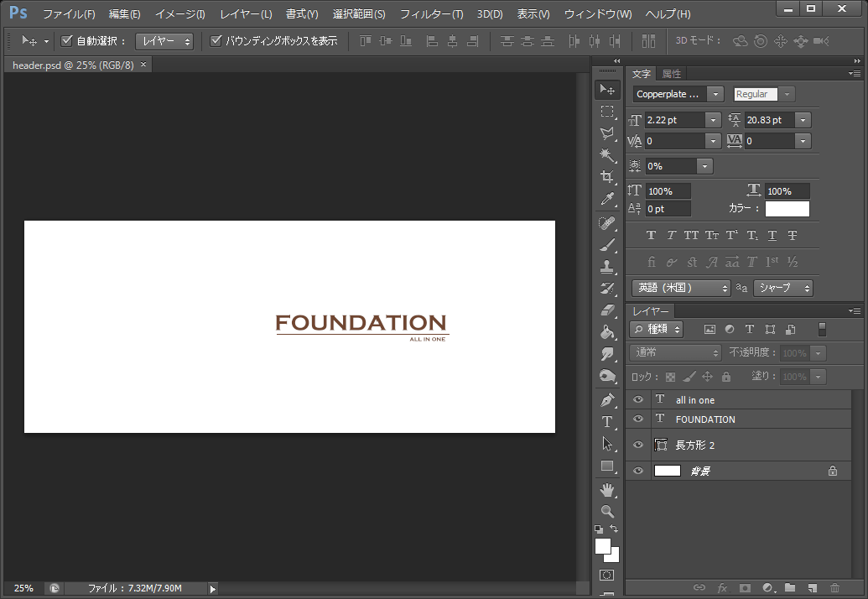Open the leading 20.83 pt dropdown
The width and height of the screenshot is (868, 599).
coord(803,120)
